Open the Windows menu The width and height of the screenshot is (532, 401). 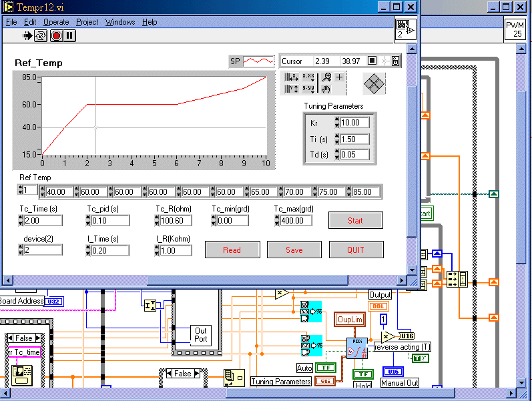[119, 22]
